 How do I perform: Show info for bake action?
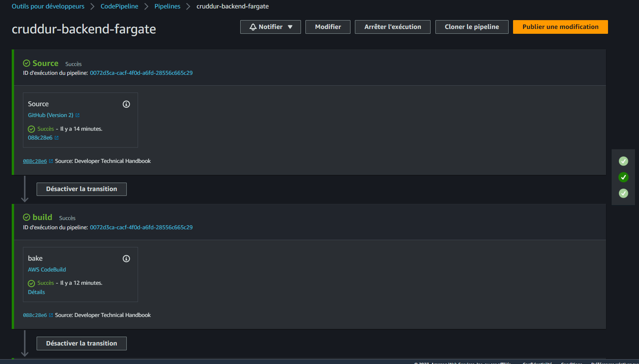coord(126,259)
